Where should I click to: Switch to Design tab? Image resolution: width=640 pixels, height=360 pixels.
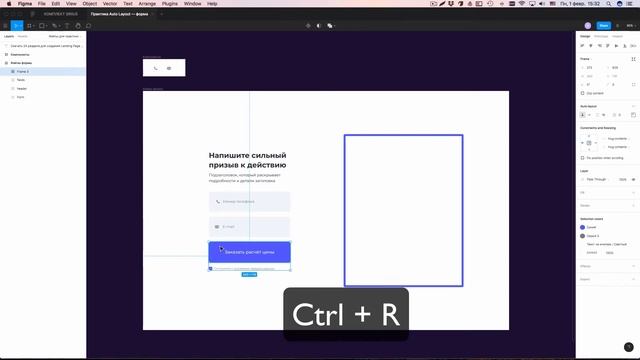(585, 36)
